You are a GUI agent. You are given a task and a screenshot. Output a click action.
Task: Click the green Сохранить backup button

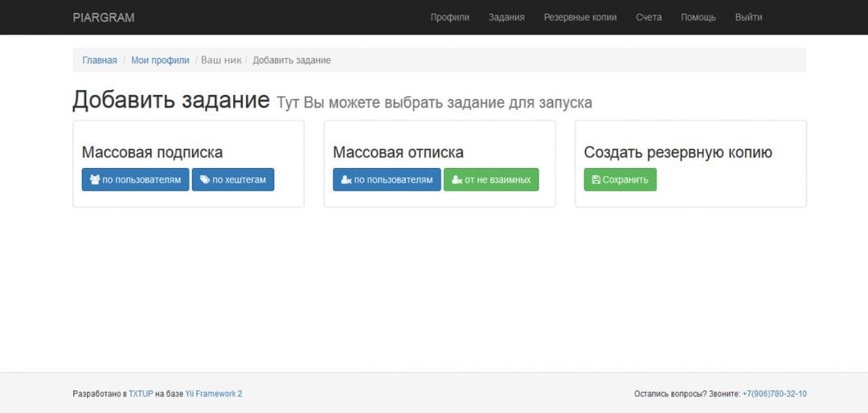coord(620,179)
